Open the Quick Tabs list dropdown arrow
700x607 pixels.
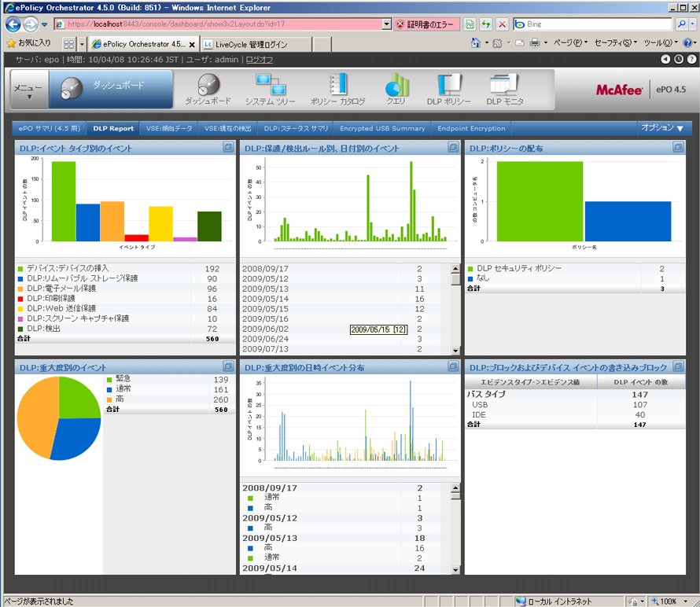pos(82,44)
